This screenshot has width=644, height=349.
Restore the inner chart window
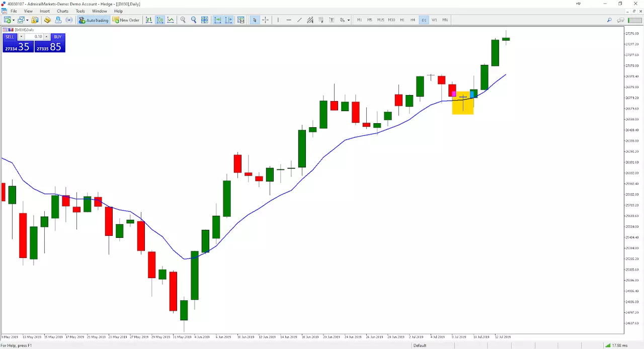pyautogui.click(x=634, y=11)
